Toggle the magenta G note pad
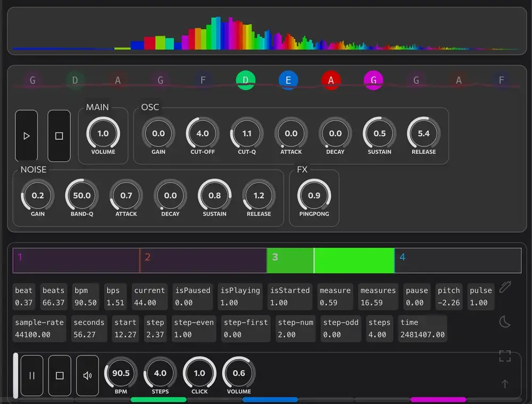The width and height of the screenshot is (532, 404). 373,80
